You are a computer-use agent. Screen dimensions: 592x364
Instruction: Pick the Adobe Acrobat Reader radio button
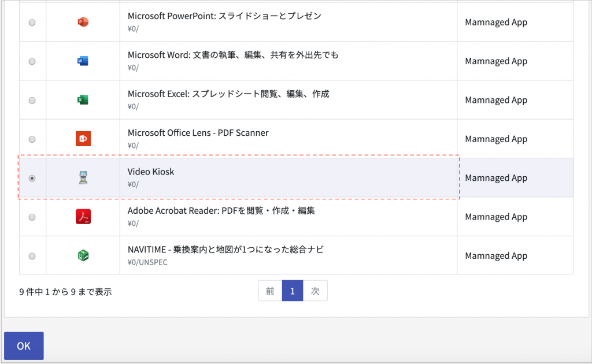(x=32, y=217)
